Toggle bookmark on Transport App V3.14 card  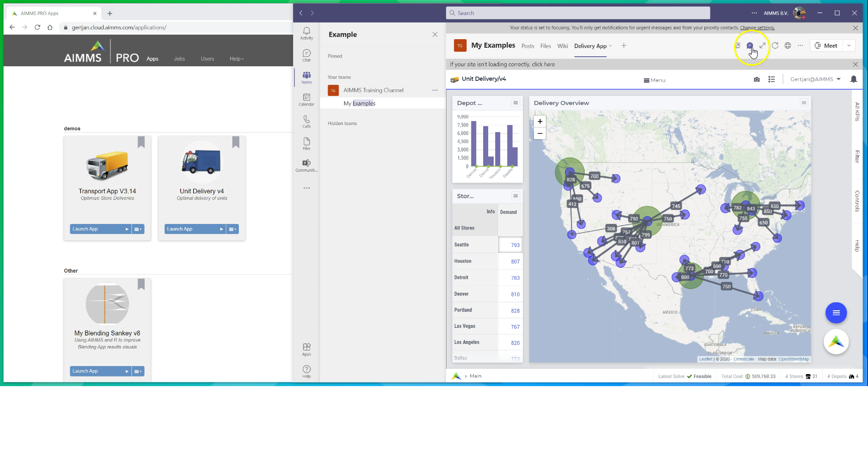point(141,142)
